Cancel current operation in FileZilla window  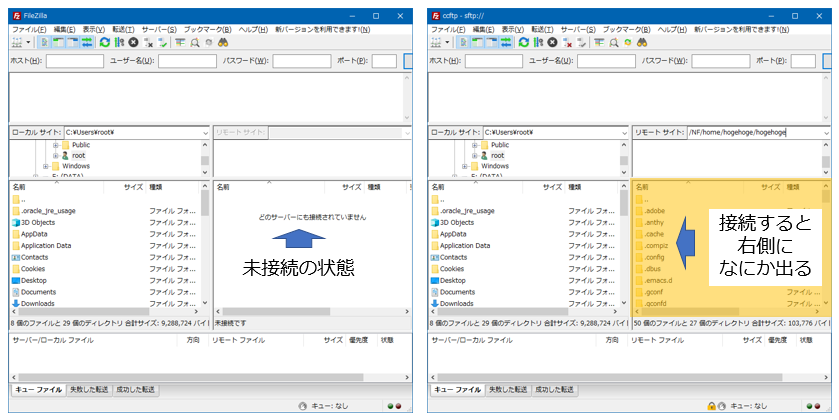(x=133, y=42)
